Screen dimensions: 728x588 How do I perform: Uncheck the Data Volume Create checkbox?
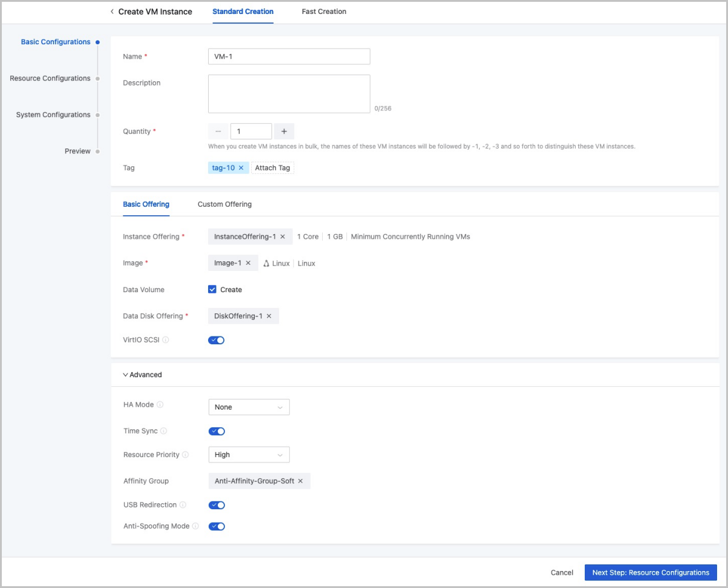click(212, 290)
